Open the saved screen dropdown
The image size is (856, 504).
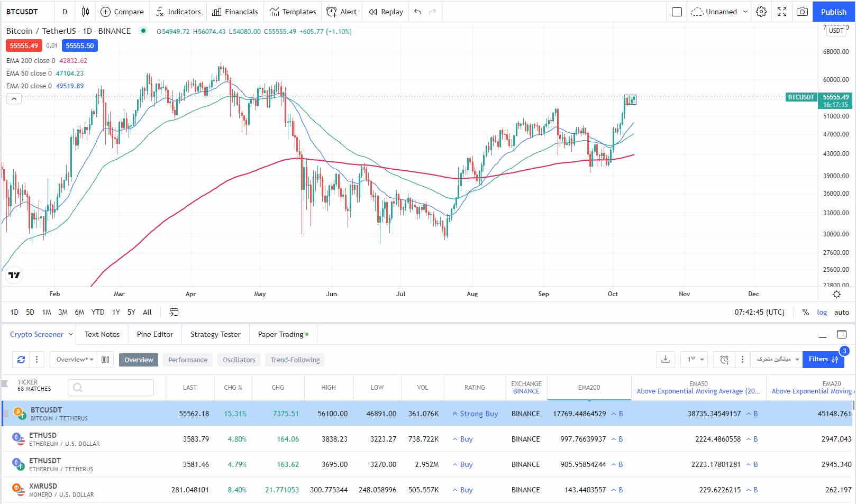(x=777, y=360)
